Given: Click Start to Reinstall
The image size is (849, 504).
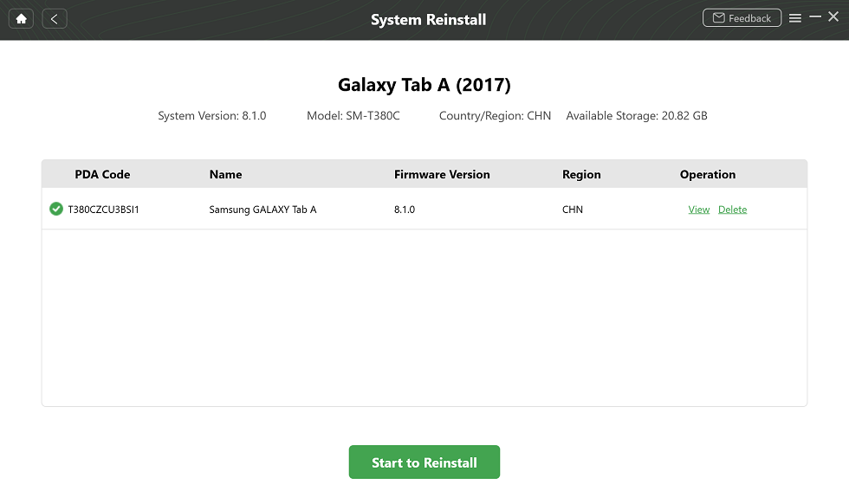Looking at the screenshot, I should coord(424,462).
